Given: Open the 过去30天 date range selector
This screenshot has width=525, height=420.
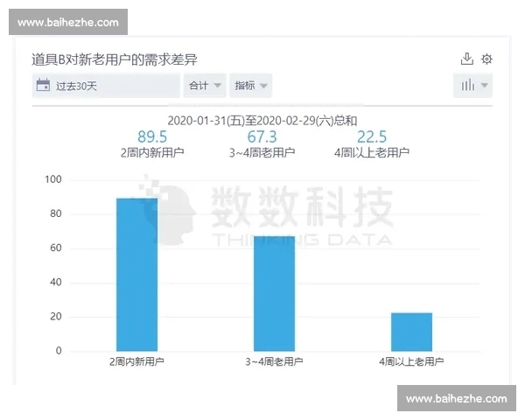Looking at the screenshot, I should tap(106, 86).
